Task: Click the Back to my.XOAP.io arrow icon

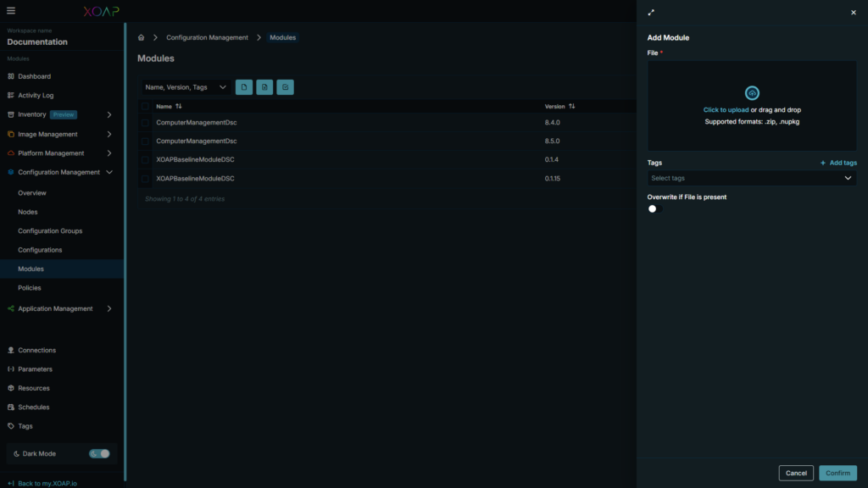Action: (x=10, y=484)
